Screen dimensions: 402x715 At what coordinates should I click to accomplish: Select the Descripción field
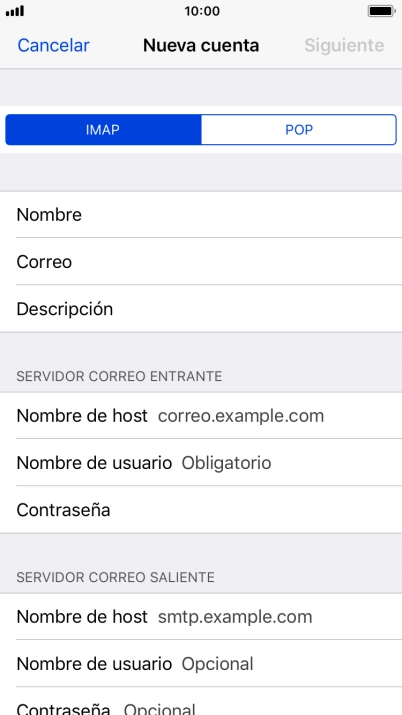click(201, 309)
